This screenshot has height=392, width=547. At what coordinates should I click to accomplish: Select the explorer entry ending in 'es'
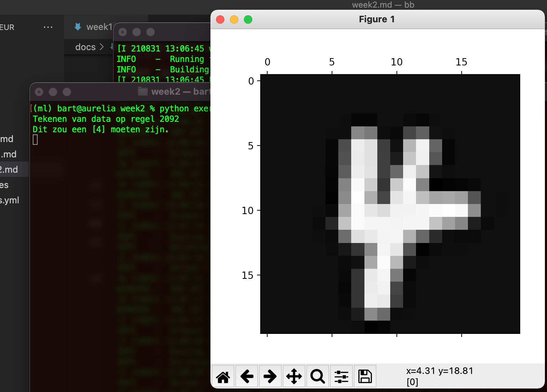pos(5,185)
